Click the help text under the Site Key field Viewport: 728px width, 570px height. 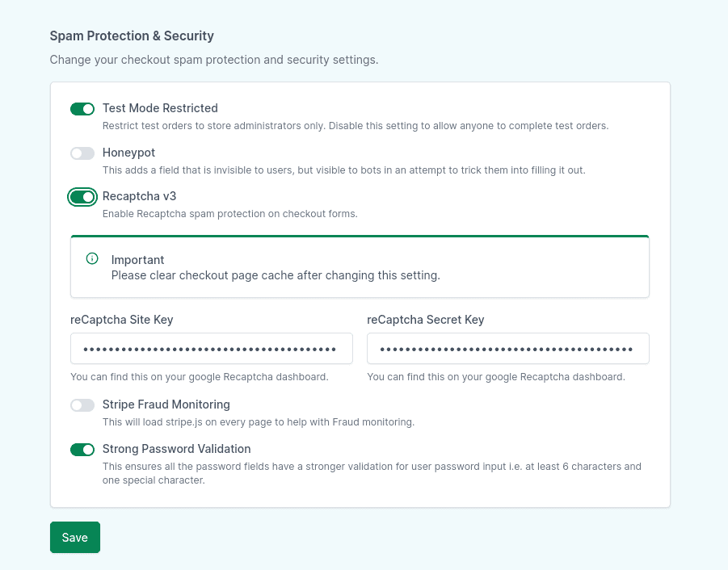pyautogui.click(x=199, y=377)
